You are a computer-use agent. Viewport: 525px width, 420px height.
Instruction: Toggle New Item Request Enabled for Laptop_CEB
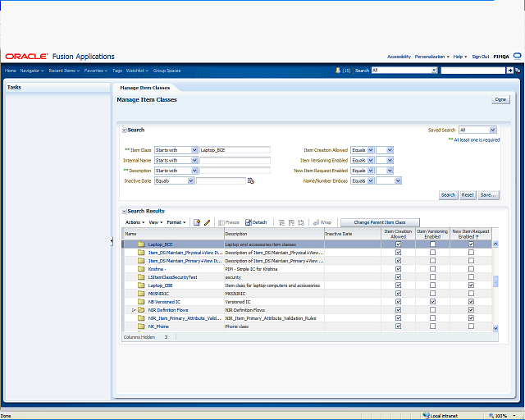click(x=470, y=285)
